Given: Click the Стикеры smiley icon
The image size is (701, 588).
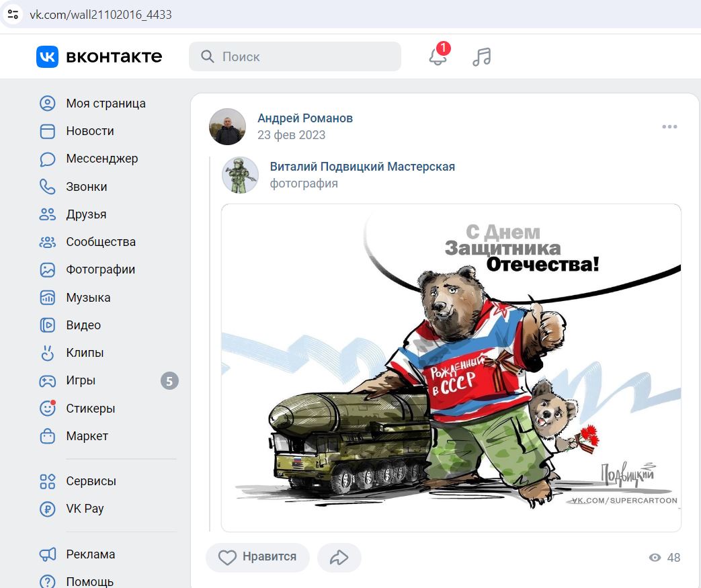Looking at the screenshot, I should [x=48, y=409].
